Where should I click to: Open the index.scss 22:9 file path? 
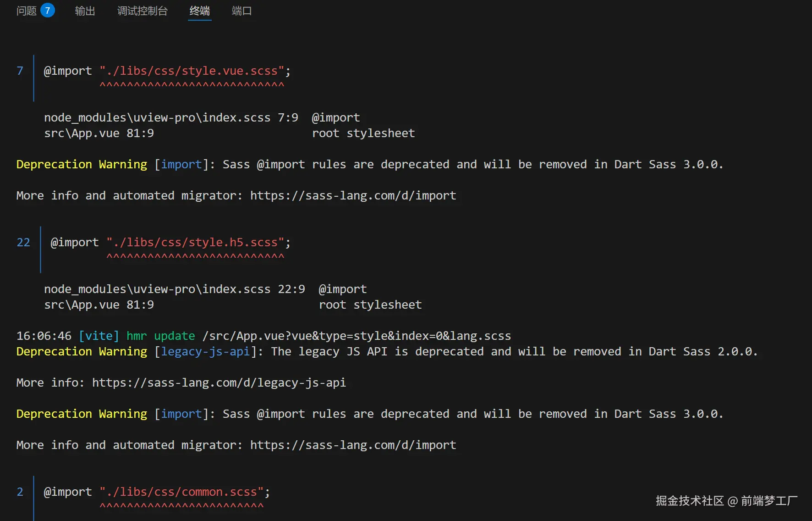click(x=174, y=289)
